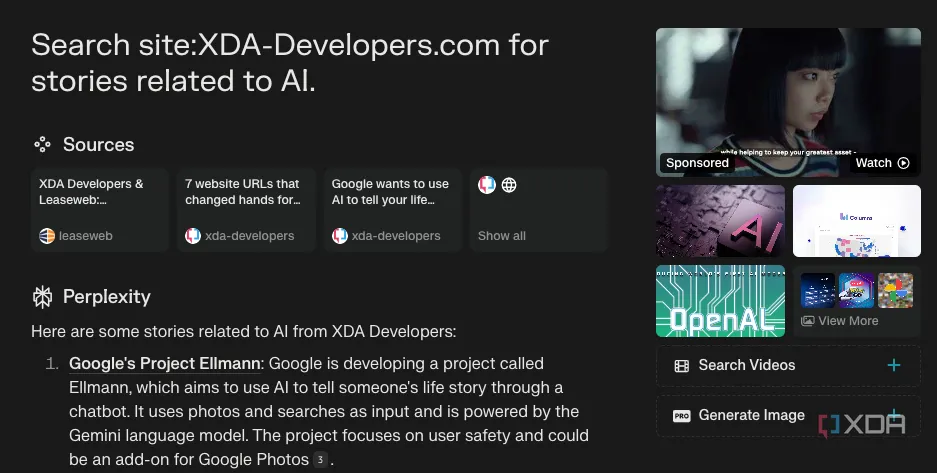Click the leaseweb favicon in first source

tap(47, 236)
